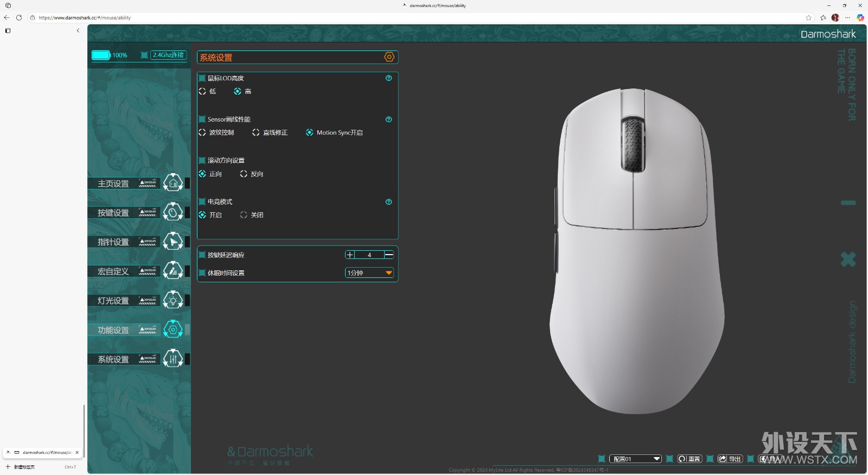Open the 配置01 profile dropdown
The height and width of the screenshot is (475, 868).
(x=635, y=459)
